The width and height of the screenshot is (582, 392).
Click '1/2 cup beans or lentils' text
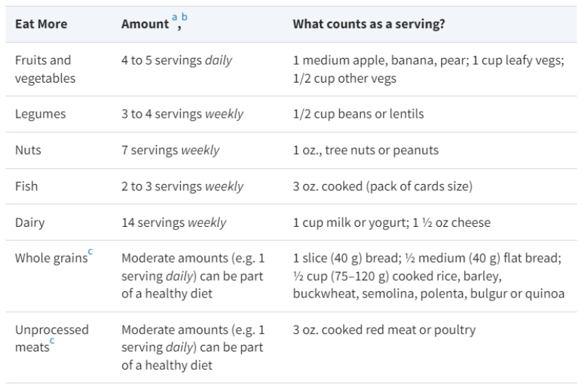[x=358, y=113]
